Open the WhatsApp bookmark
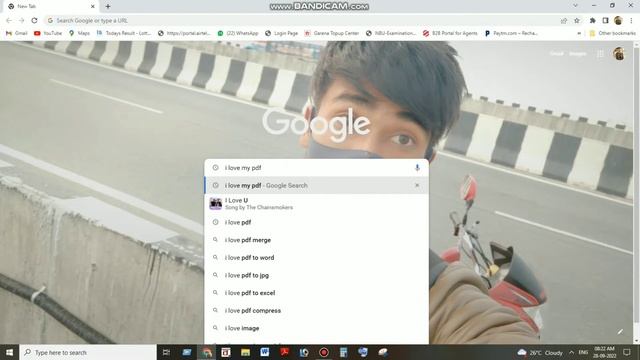The height and width of the screenshot is (360, 640). coord(238,33)
